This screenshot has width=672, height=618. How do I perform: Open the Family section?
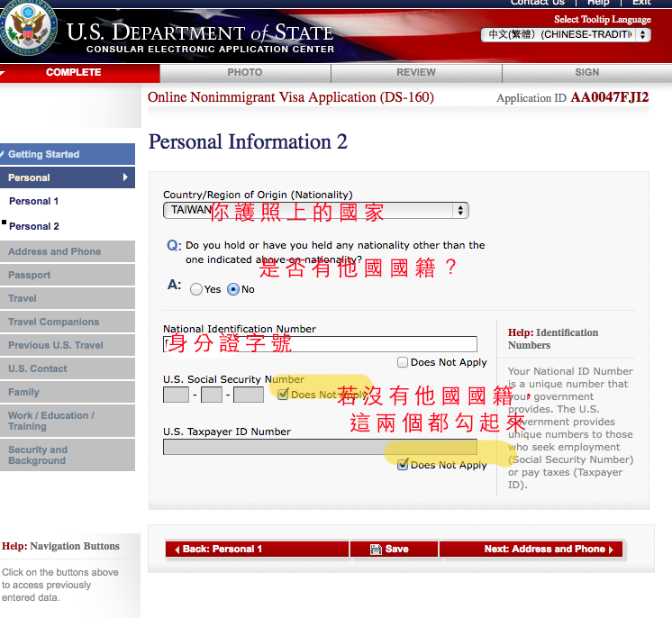point(68,392)
